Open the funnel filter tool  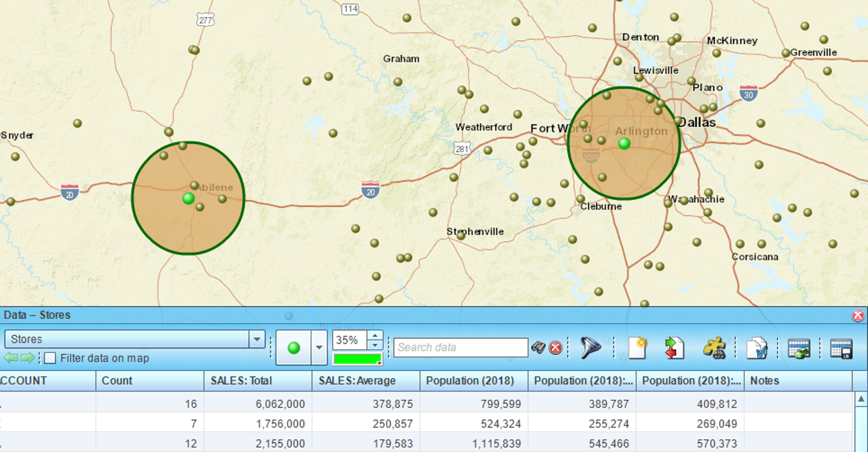[x=591, y=348]
